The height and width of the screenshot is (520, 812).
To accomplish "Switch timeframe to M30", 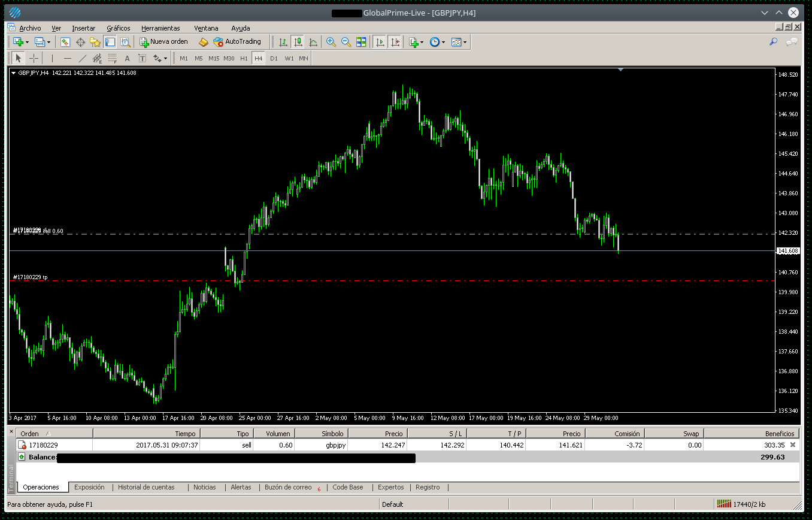I will [x=229, y=58].
